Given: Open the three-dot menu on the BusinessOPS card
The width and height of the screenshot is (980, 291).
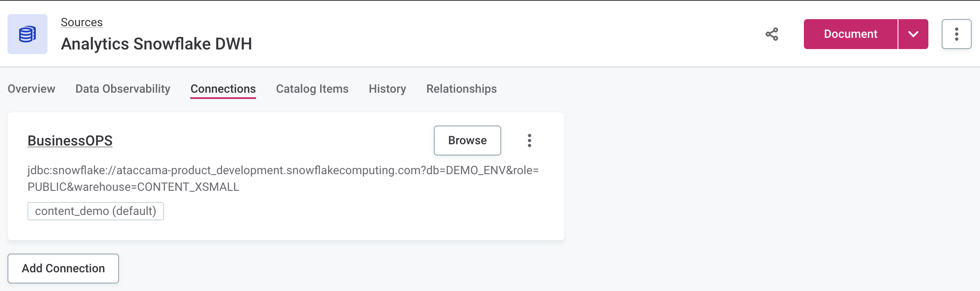Looking at the screenshot, I should [x=530, y=141].
